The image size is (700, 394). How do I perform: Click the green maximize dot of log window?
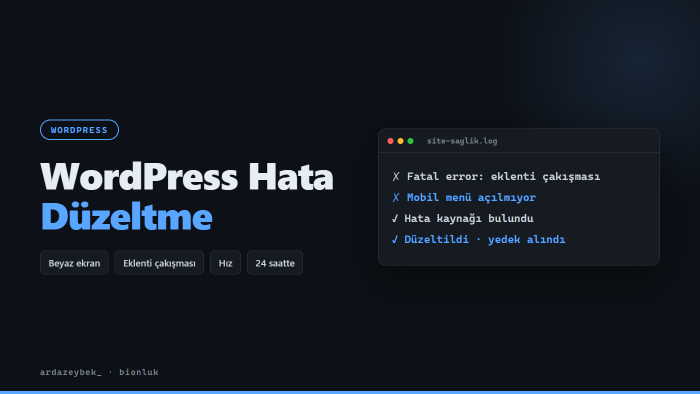[x=411, y=141]
